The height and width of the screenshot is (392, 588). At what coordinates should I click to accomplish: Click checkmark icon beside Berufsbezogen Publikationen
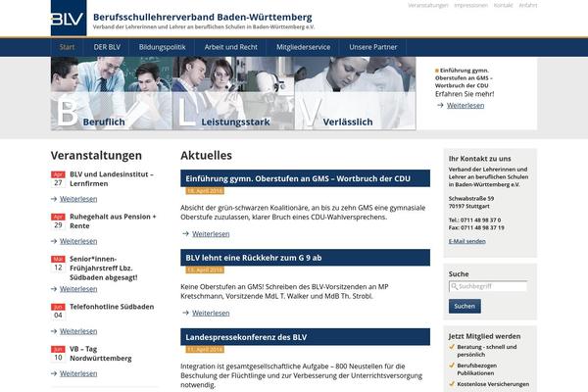452,365
